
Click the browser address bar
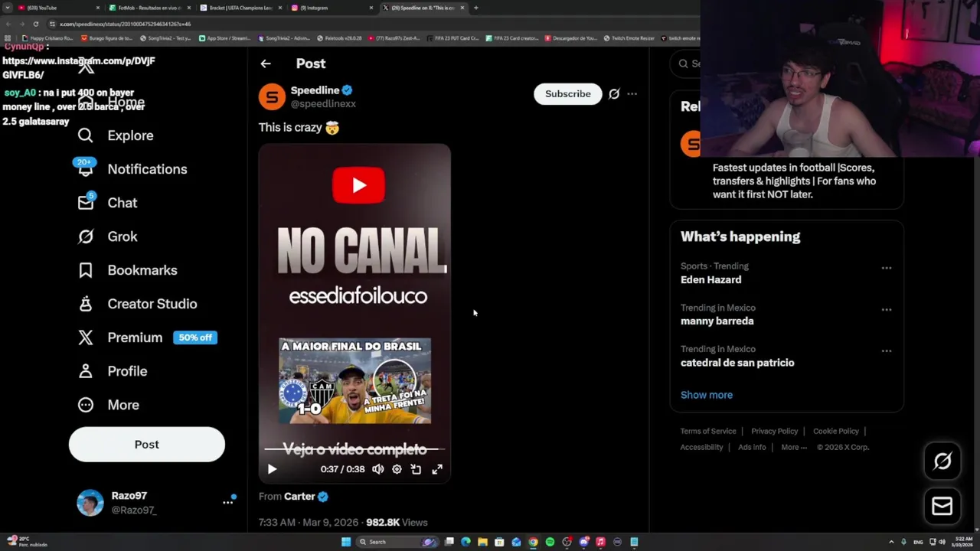(x=367, y=24)
